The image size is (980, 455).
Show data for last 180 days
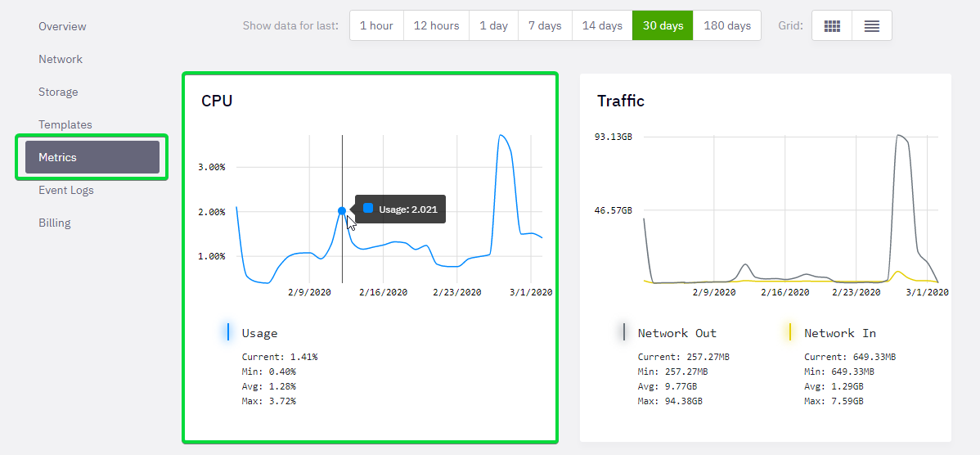point(727,25)
